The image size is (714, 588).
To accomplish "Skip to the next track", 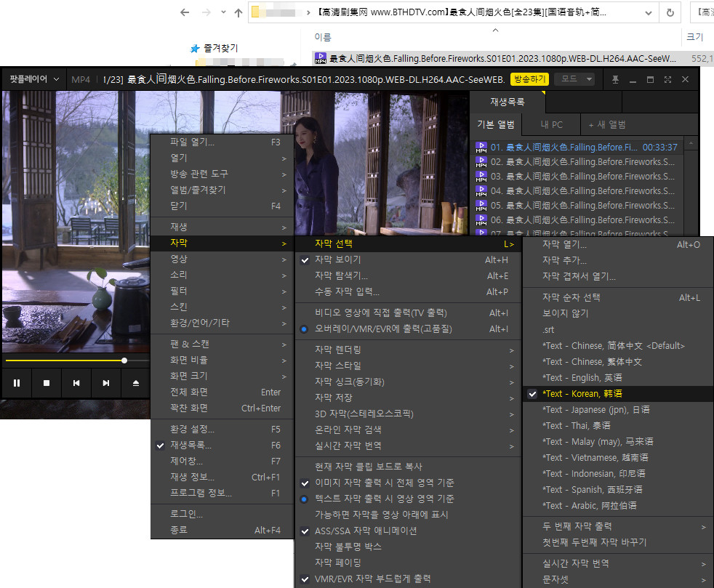I will point(105,383).
